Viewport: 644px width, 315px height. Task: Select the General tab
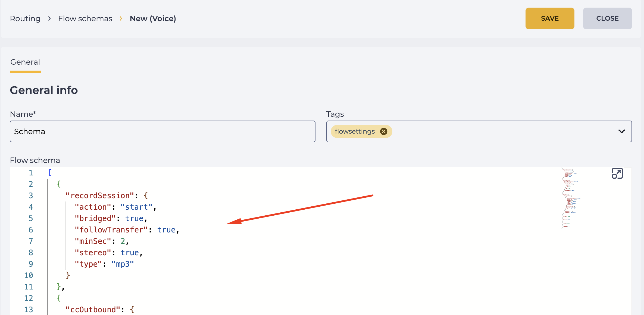[25, 62]
